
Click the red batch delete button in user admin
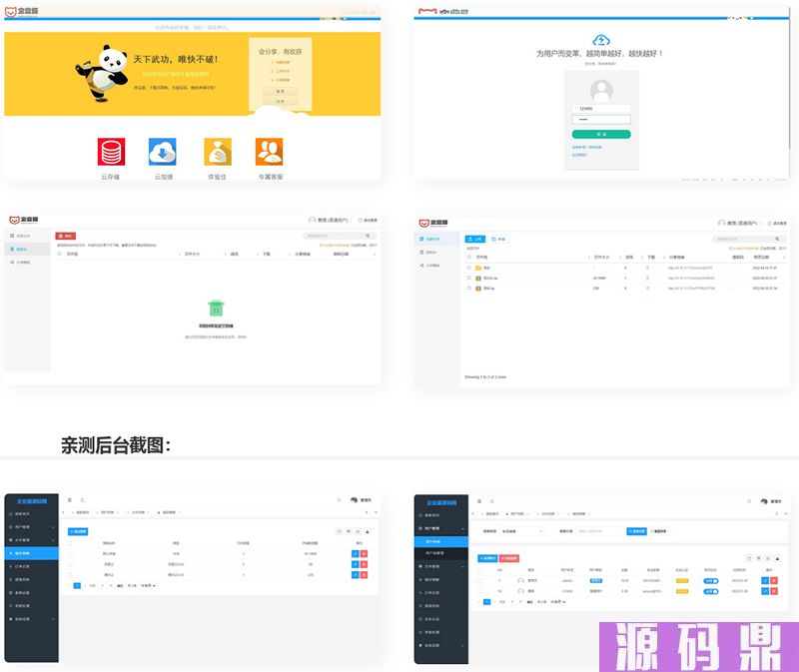[x=509, y=558]
